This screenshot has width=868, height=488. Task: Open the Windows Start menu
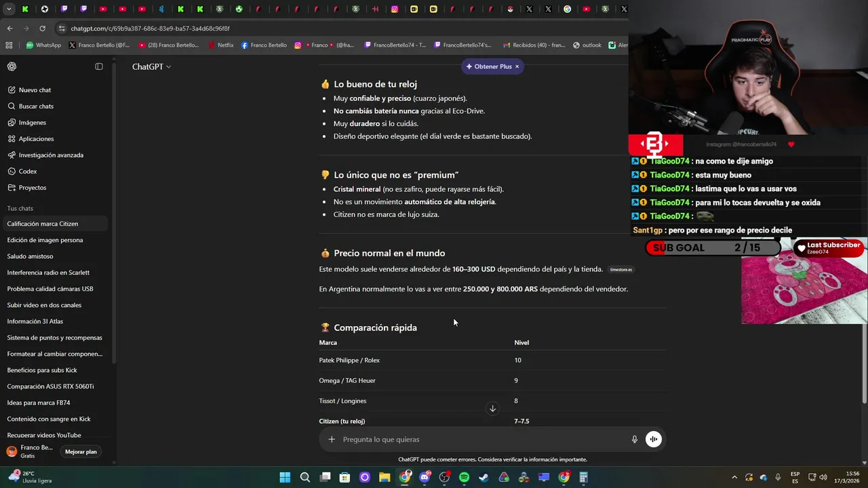click(x=285, y=477)
